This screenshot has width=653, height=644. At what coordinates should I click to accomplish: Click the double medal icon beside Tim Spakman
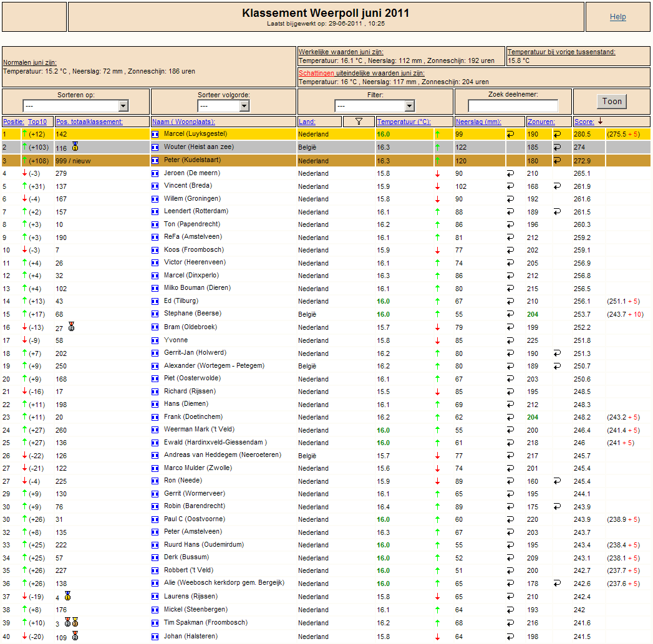[71, 622]
